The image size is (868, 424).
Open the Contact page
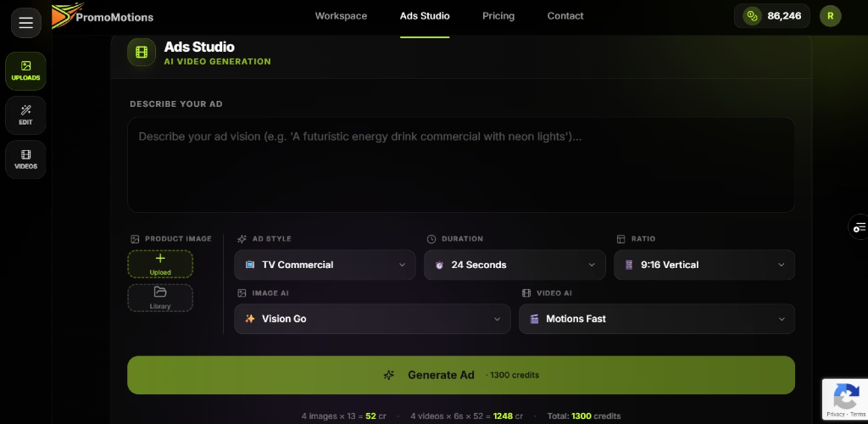click(565, 16)
